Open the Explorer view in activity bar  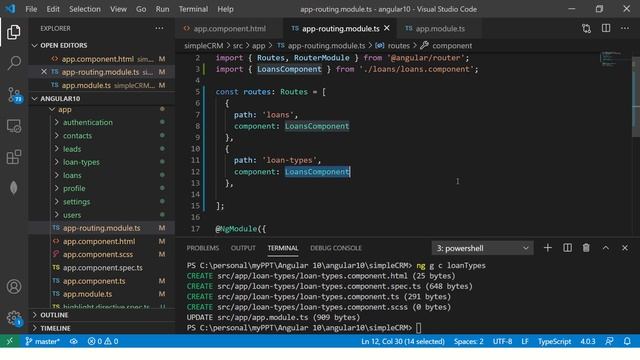(13, 32)
